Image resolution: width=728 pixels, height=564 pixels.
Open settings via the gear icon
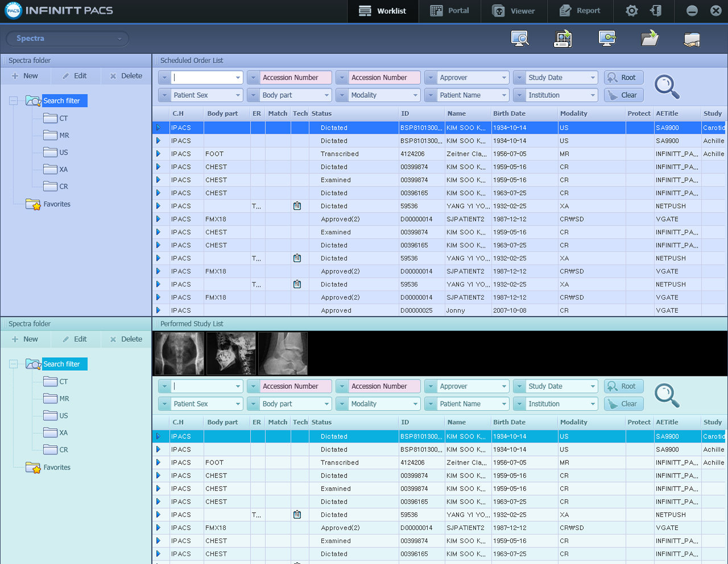(631, 11)
